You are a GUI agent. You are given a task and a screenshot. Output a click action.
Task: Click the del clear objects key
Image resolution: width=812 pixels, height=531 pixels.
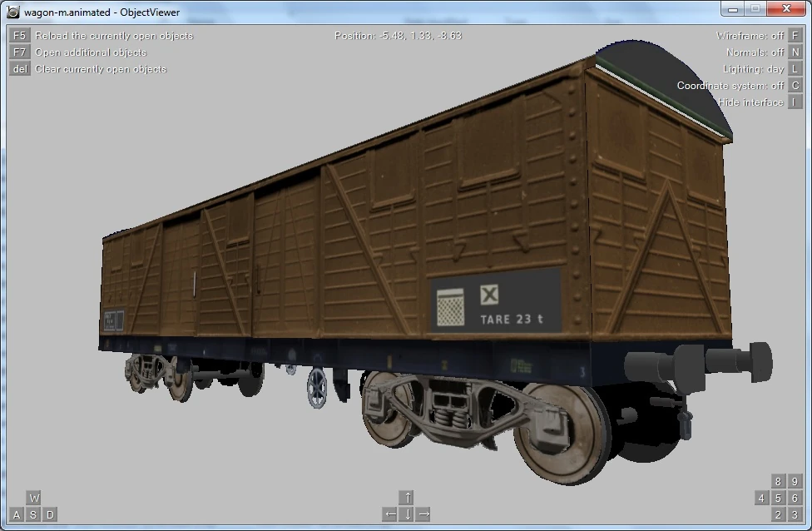pyautogui.click(x=19, y=68)
